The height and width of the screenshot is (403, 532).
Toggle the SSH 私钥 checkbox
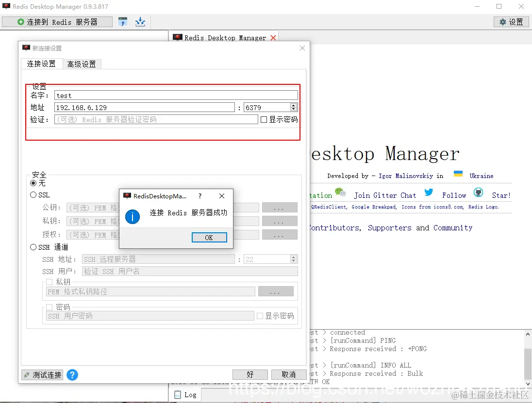tap(50, 282)
